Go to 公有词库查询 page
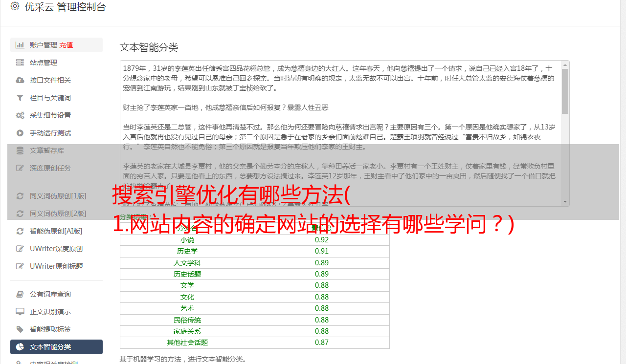This screenshot has height=364, width=626. [x=56, y=294]
